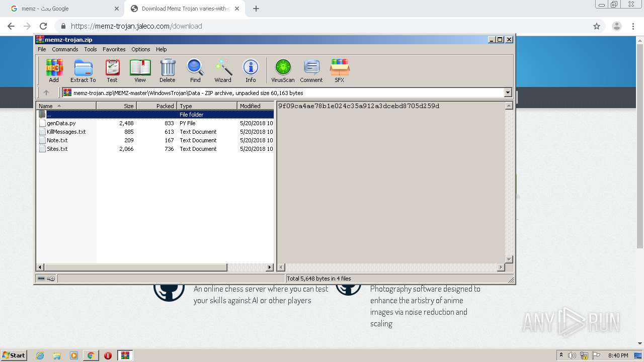644x362 pixels.
Task: Open the Help menu
Action: pos(161,49)
